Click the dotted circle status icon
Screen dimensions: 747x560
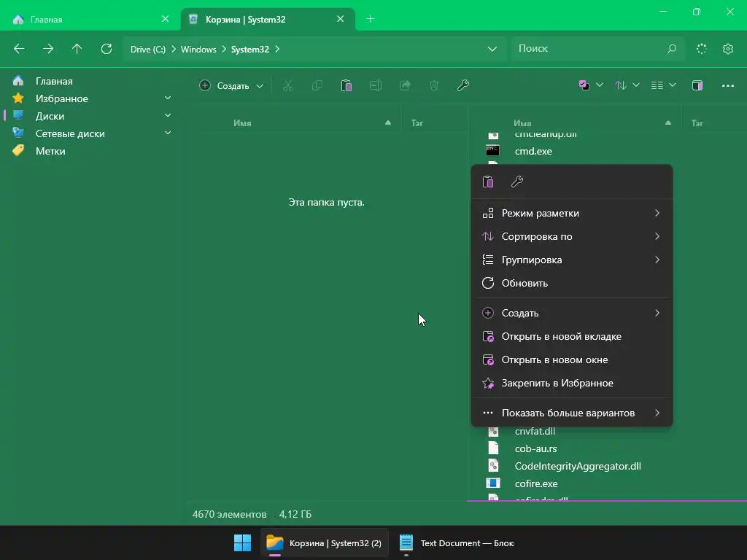coord(701,49)
